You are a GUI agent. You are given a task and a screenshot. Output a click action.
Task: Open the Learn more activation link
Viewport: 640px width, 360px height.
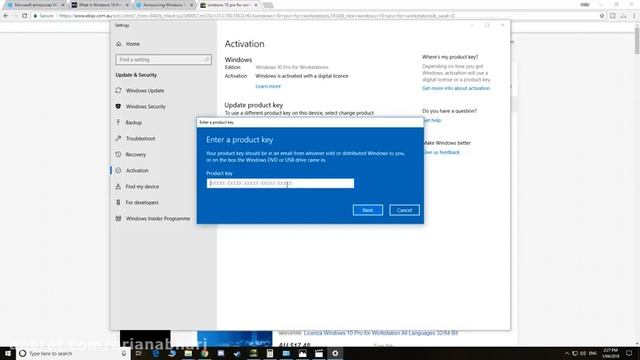click(x=268, y=86)
